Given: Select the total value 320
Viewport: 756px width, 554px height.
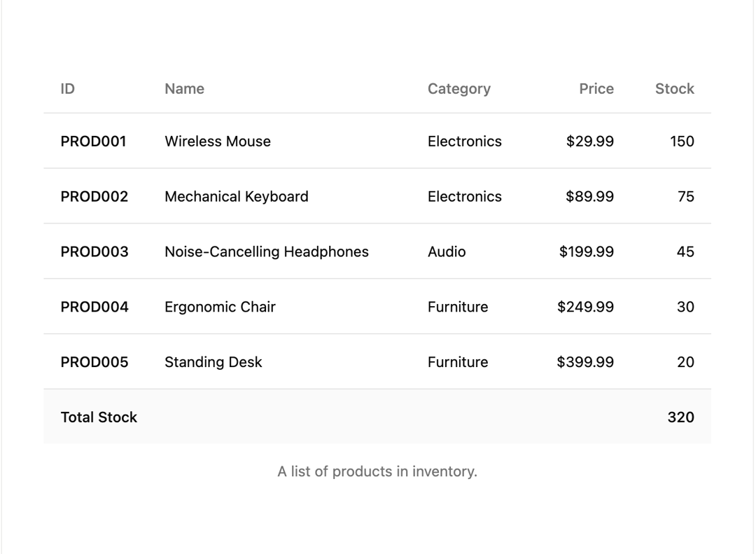Looking at the screenshot, I should [681, 417].
